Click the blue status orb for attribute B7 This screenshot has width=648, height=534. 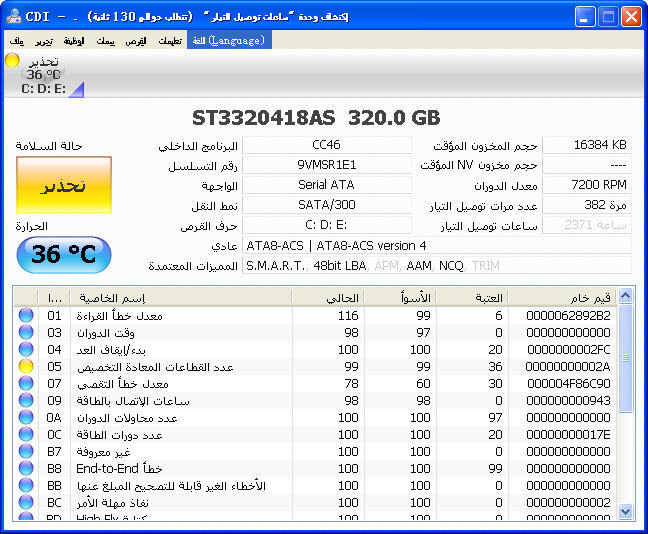pyautogui.click(x=26, y=451)
